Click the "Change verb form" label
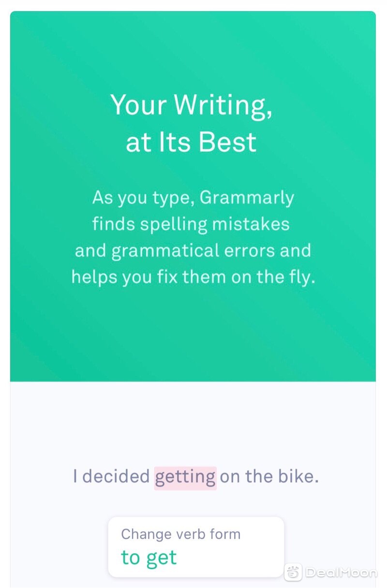 (x=180, y=534)
